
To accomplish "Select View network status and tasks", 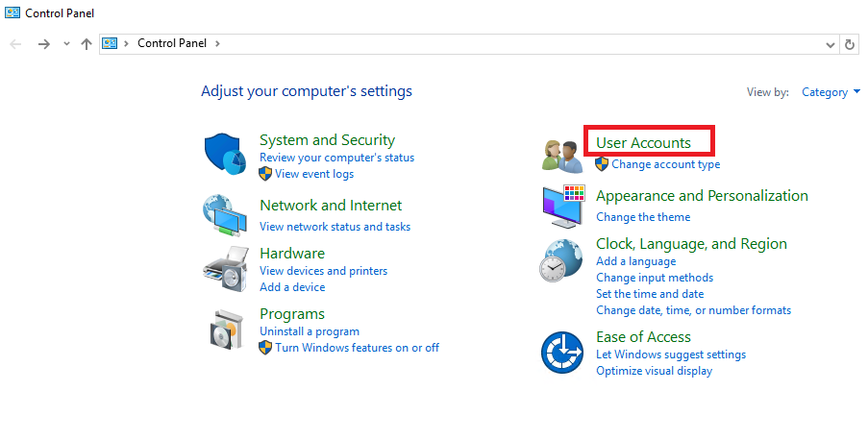I will click(x=335, y=227).
